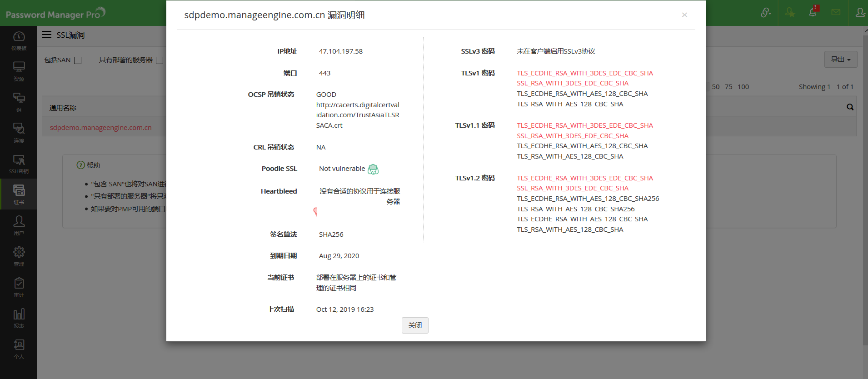Click the key link icon in header
Image resolution: width=868 pixels, height=379 pixels.
(x=766, y=13)
